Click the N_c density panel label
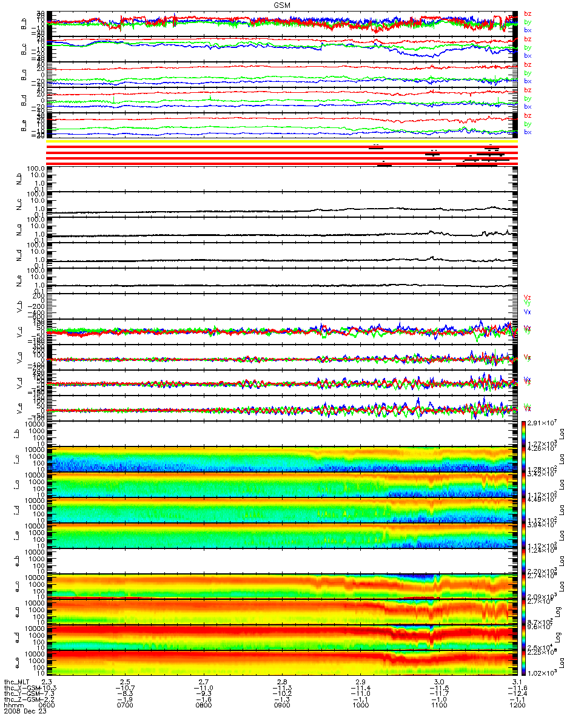The width and height of the screenshot is (564, 728). (x=18, y=204)
